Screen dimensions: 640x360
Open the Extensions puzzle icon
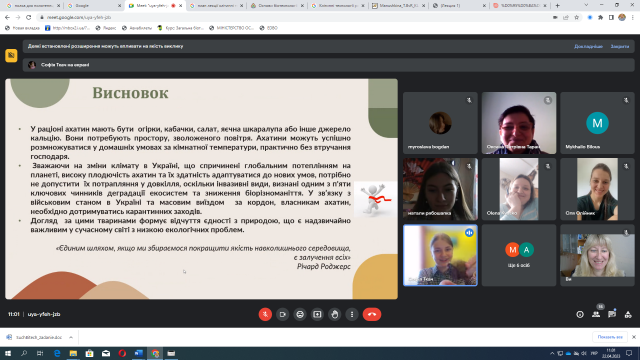coord(600,17)
